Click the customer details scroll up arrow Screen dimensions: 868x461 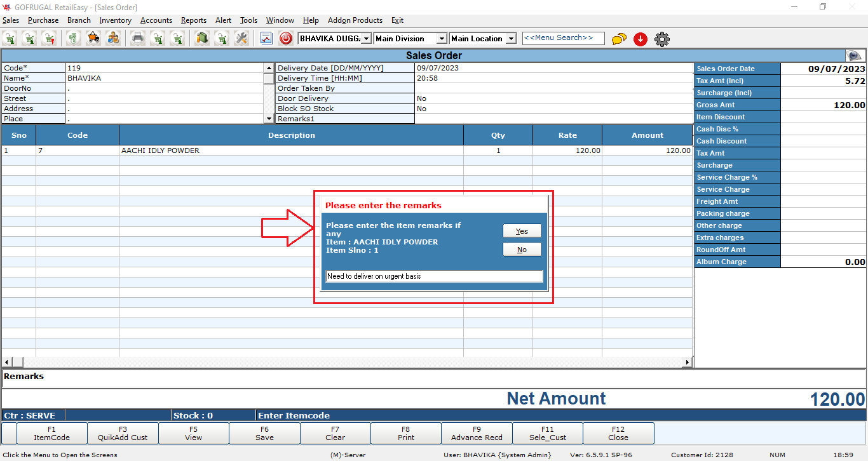[x=269, y=67]
